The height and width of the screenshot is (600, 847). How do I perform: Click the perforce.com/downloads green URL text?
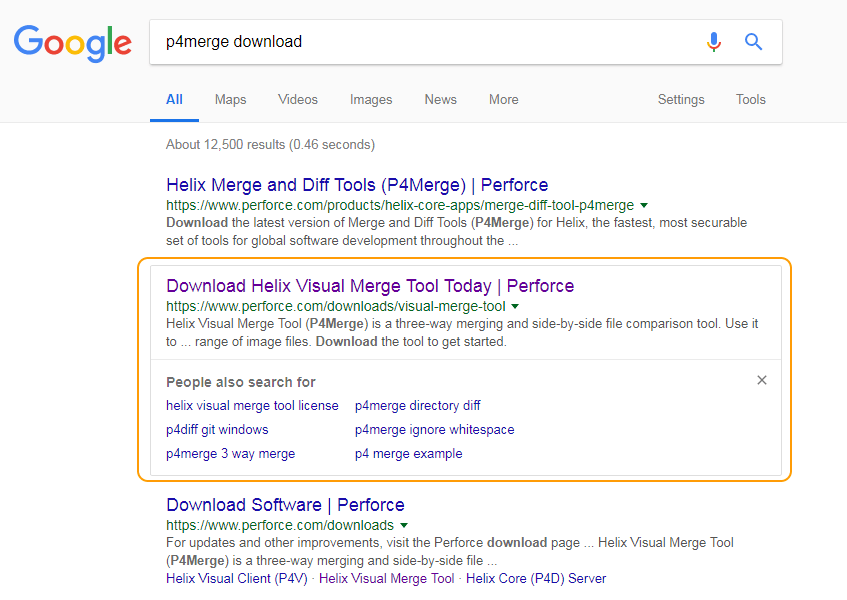tap(280, 525)
